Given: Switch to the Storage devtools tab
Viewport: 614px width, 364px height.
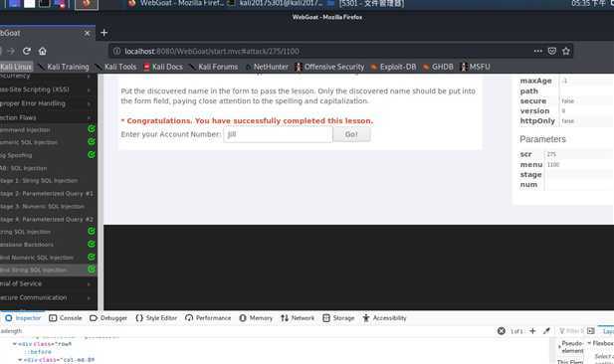Looking at the screenshot, I should pyautogui.click(x=338, y=318).
